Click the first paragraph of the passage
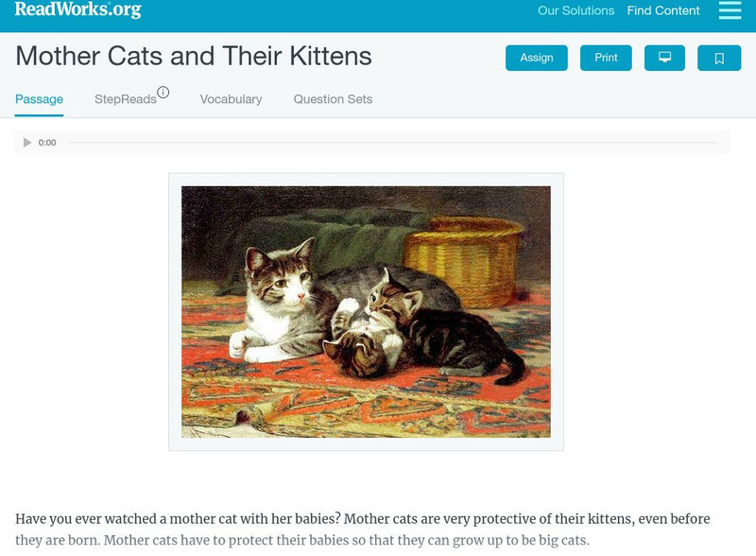Image resolution: width=756 pixels, height=556 pixels. pyautogui.click(x=362, y=530)
